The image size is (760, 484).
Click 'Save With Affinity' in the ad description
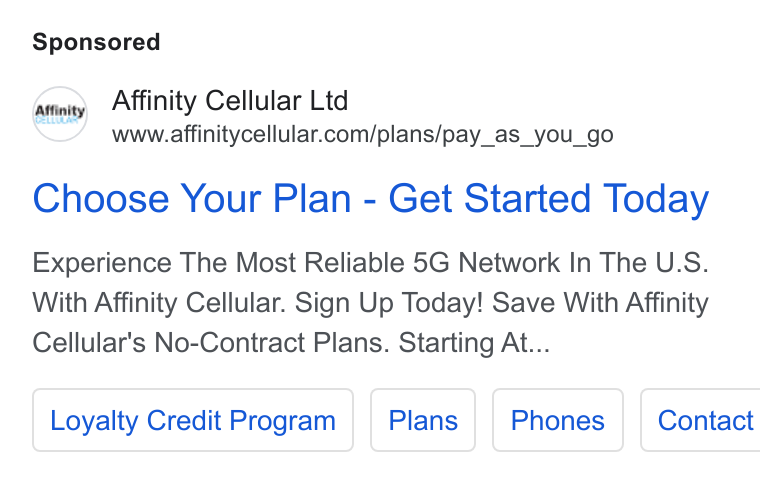pos(601,303)
